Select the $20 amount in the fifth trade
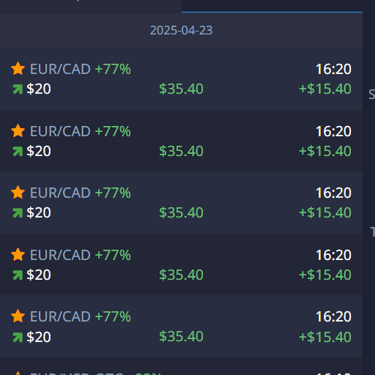This screenshot has height=375, width=375. (39, 337)
